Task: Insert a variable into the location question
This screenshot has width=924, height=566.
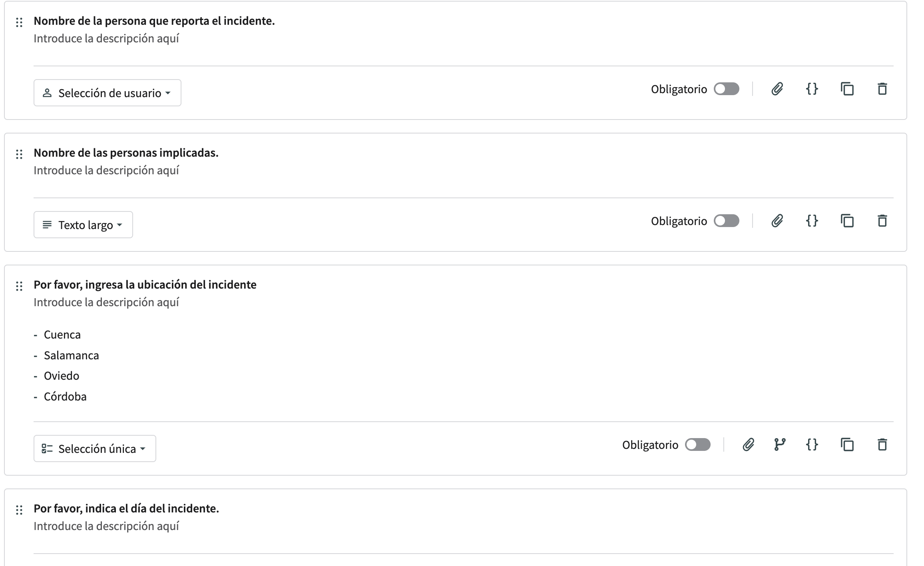Action: point(813,444)
